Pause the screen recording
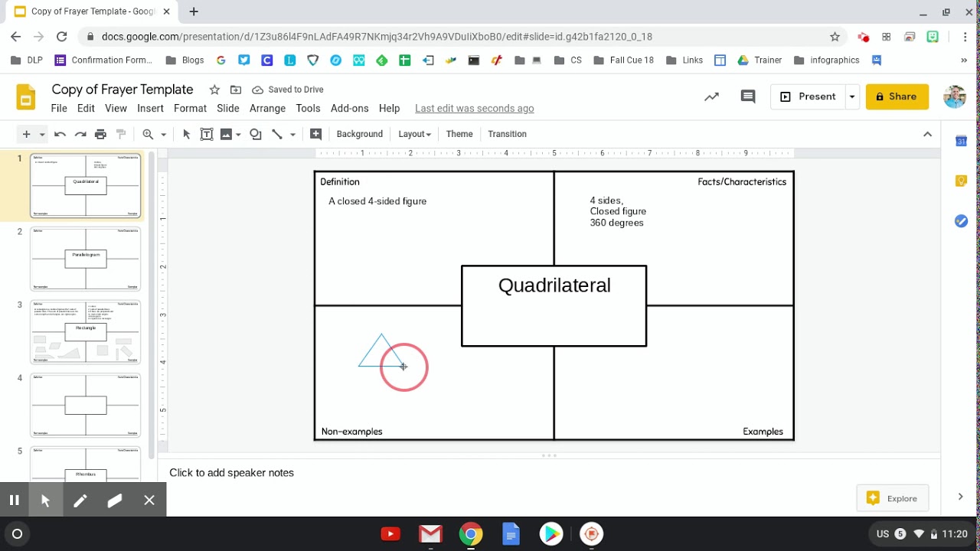This screenshot has height=551, width=980. tap(14, 500)
